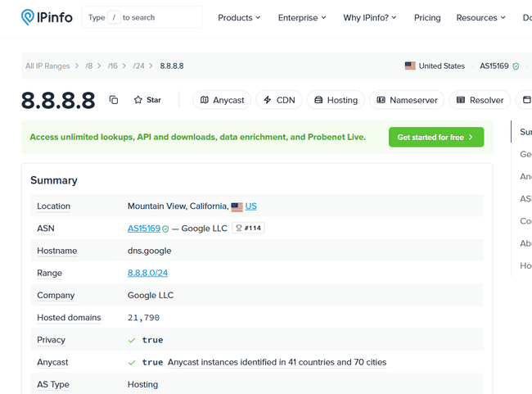Select the CDN tag
Image resolution: width=532 pixels, height=394 pixels.
pyautogui.click(x=279, y=100)
